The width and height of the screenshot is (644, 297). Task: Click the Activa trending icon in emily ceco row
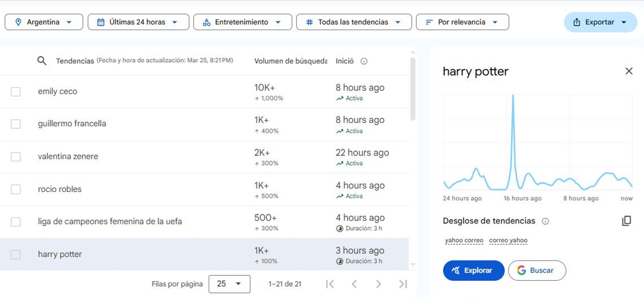pos(340,98)
